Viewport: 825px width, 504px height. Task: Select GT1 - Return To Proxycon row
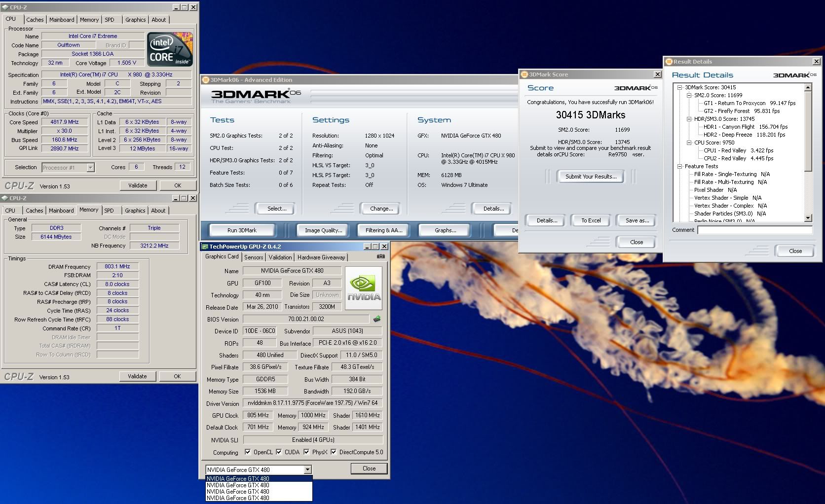750,103
